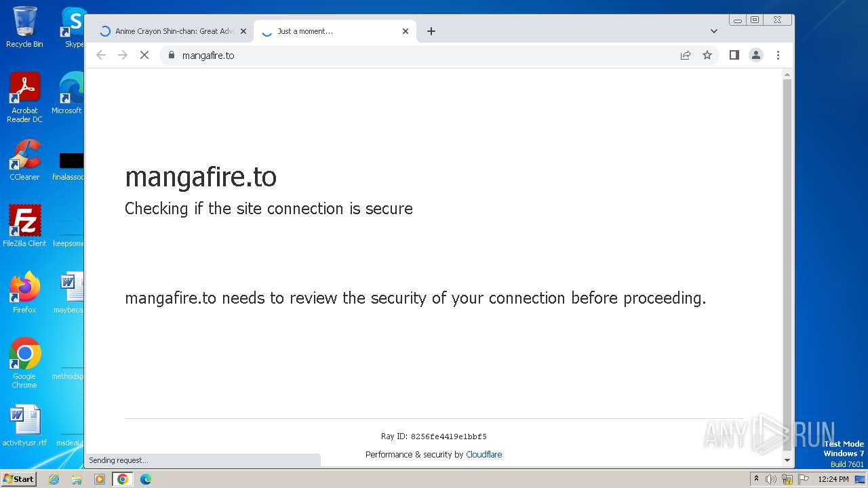This screenshot has height=488, width=868.
Task: Click the mangafire.to heading
Action: click(x=201, y=177)
